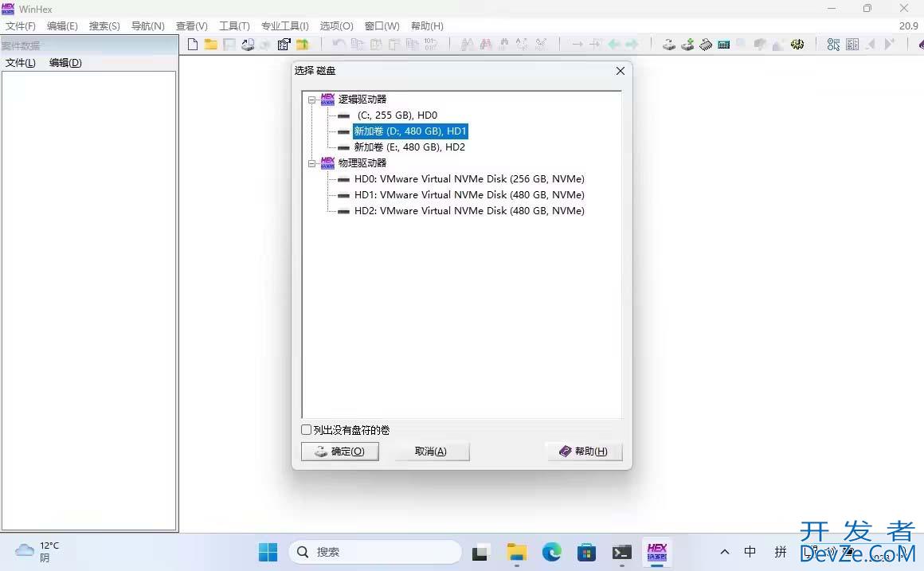Click the 物理驱动器 tree label

tap(362, 163)
